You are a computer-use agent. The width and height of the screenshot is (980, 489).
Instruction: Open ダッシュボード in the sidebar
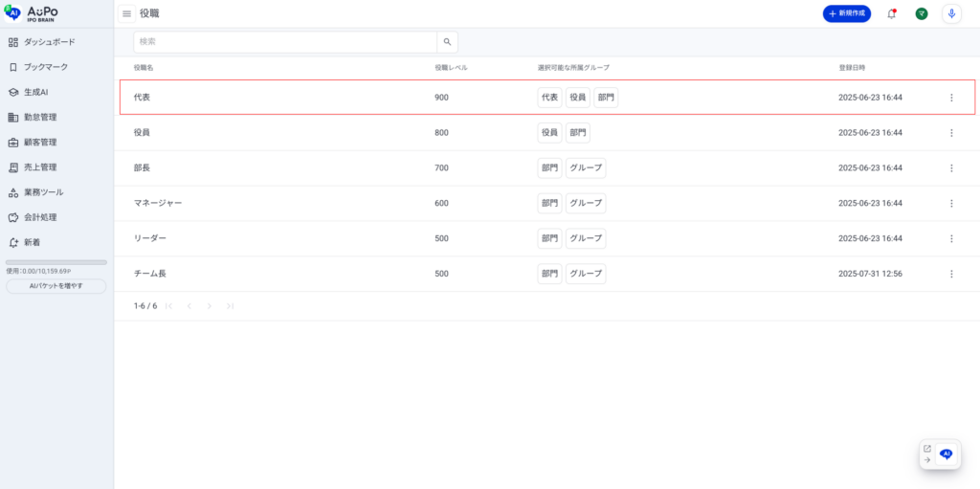click(49, 42)
